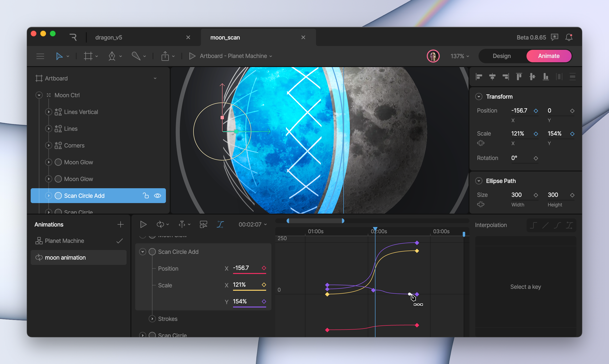The width and height of the screenshot is (609, 364).
Task: Click the Rive logo icon
Action: [x=73, y=37]
